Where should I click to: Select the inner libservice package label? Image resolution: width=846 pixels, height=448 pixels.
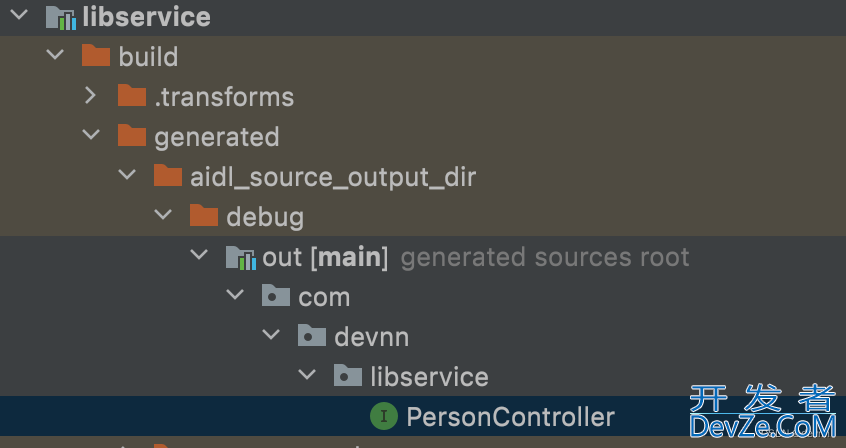(429, 376)
